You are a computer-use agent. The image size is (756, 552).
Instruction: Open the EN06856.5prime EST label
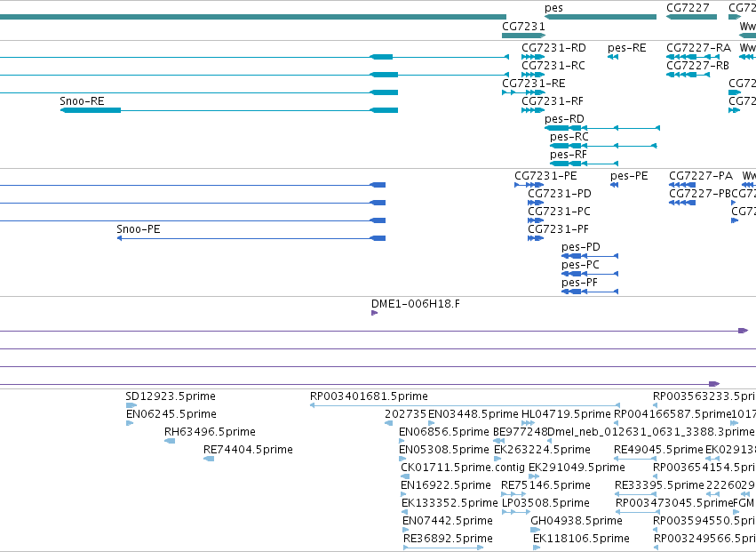click(444, 432)
